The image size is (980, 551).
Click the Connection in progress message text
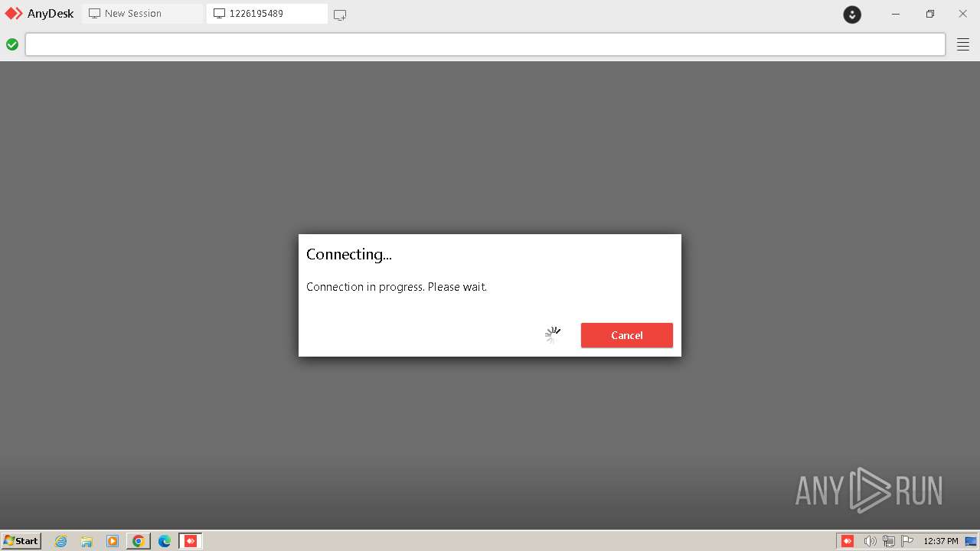tap(397, 287)
